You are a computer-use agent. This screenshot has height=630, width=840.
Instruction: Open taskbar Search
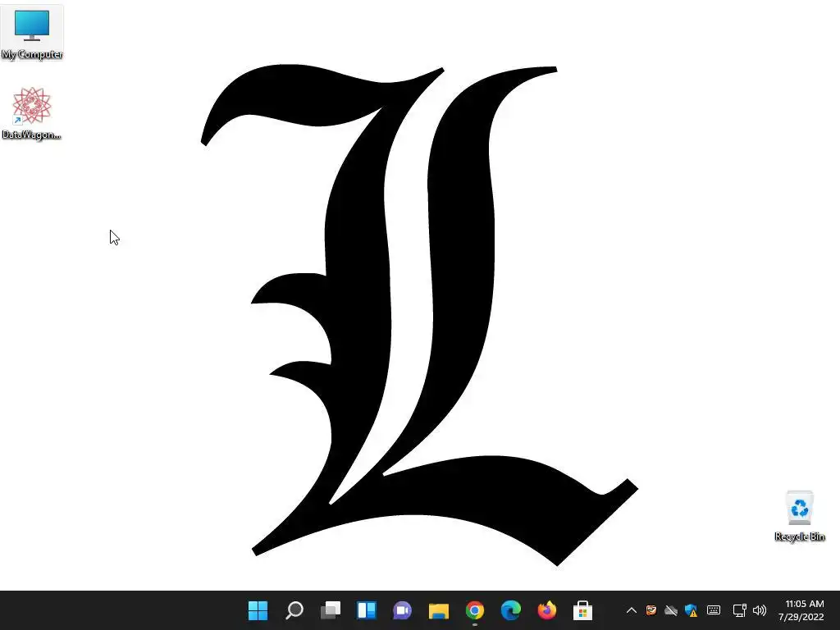point(294,610)
